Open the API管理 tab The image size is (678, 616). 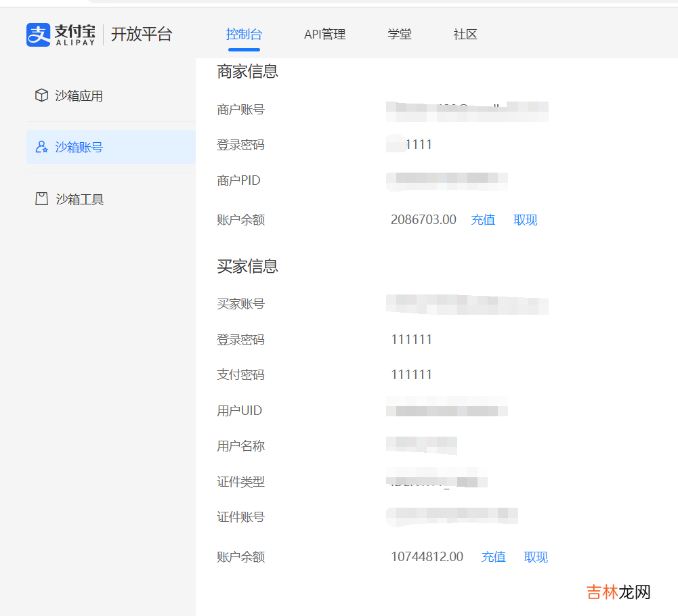pos(324,35)
